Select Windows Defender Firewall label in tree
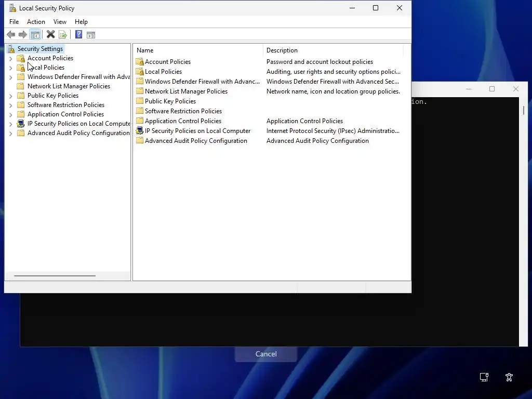This screenshot has width=532, height=399. 79,77
